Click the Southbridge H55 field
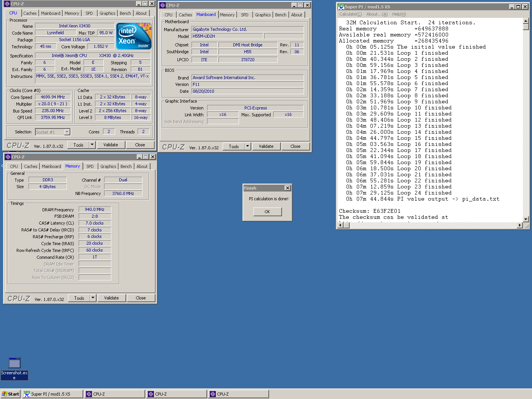The image size is (532, 399). 248,52
